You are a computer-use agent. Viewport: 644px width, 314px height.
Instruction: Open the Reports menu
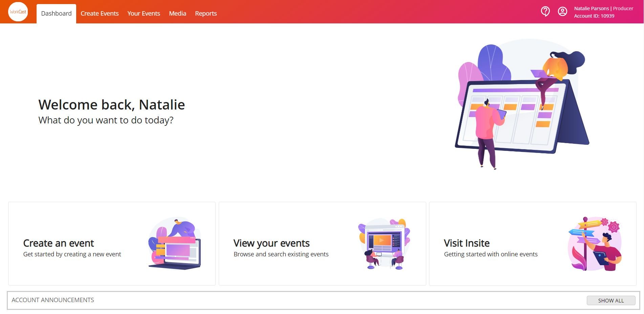coord(206,13)
